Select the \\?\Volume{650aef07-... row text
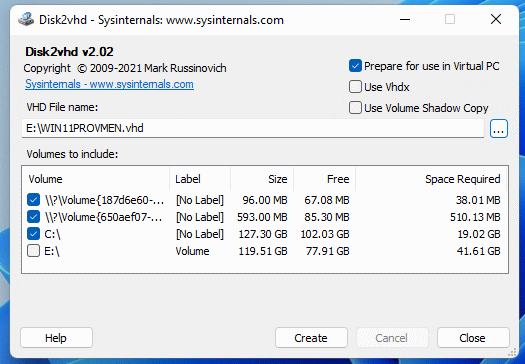 (104, 217)
